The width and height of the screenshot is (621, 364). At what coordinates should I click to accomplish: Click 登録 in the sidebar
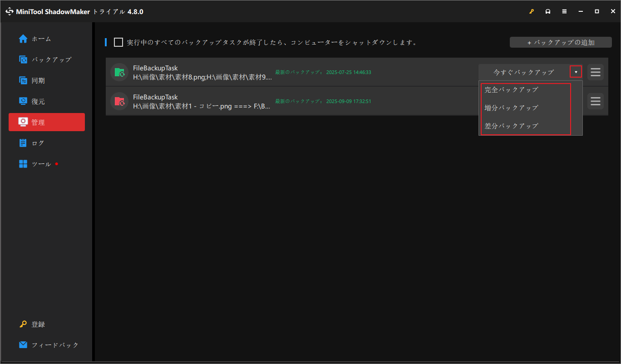pyautogui.click(x=47, y=324)
